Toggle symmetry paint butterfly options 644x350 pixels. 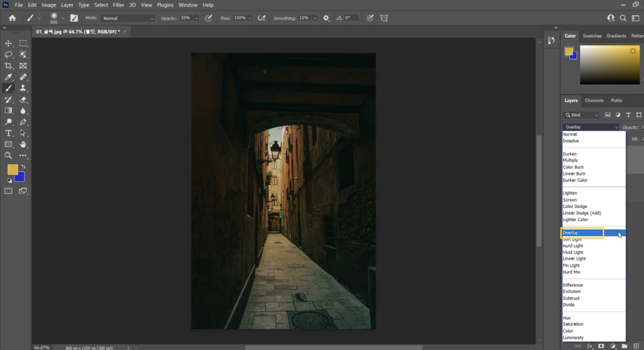[384, 18]
